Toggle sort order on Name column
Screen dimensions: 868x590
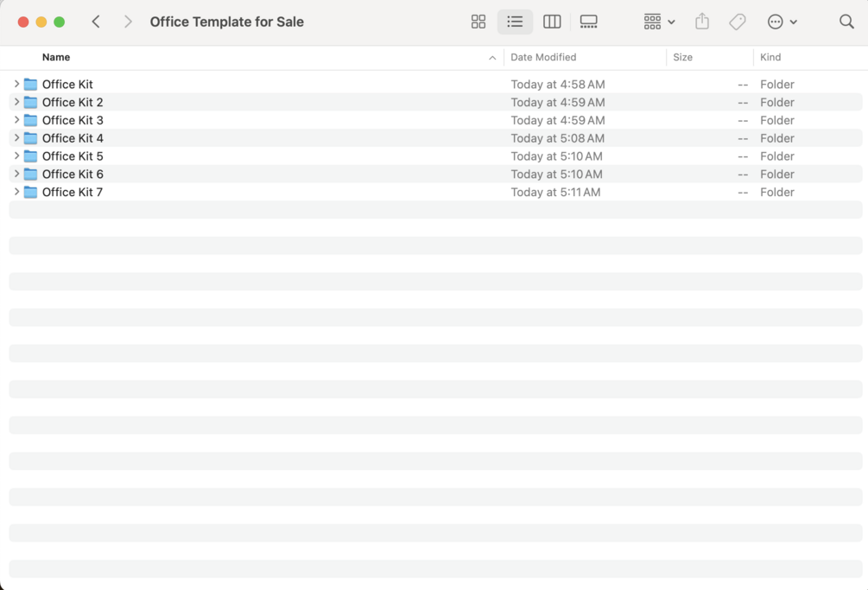[56, 57]
